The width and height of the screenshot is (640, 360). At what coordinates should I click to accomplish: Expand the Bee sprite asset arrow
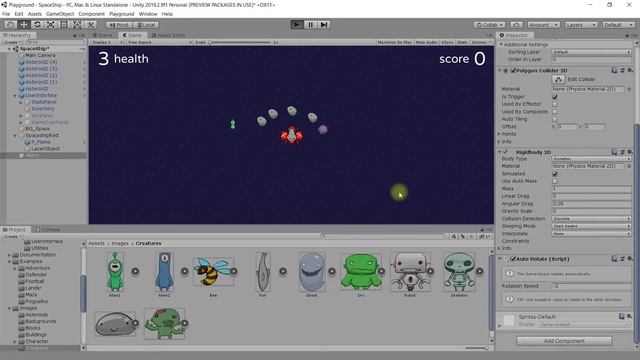234,271
